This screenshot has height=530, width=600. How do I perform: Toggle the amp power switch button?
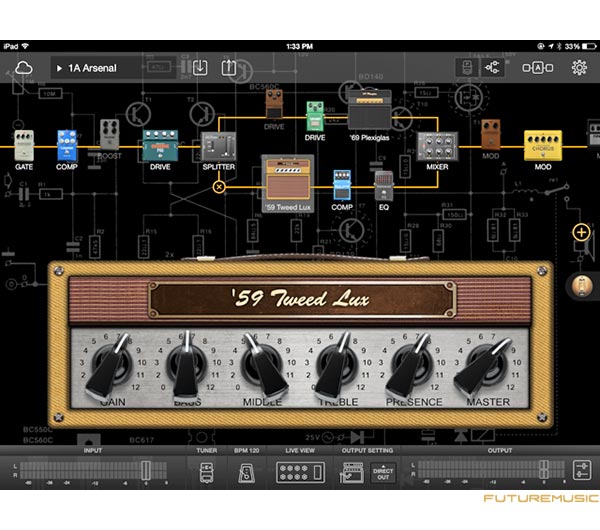click(582, 286)
